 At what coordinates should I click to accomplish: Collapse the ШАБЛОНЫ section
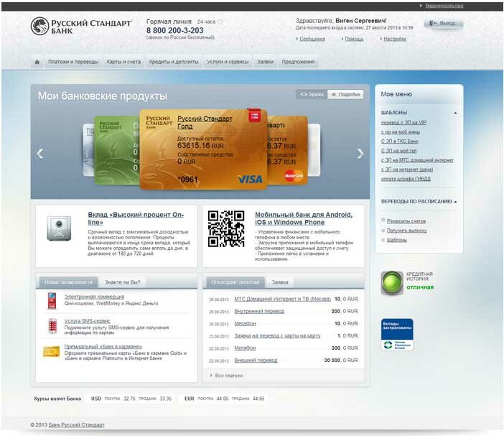coord(455,113)
